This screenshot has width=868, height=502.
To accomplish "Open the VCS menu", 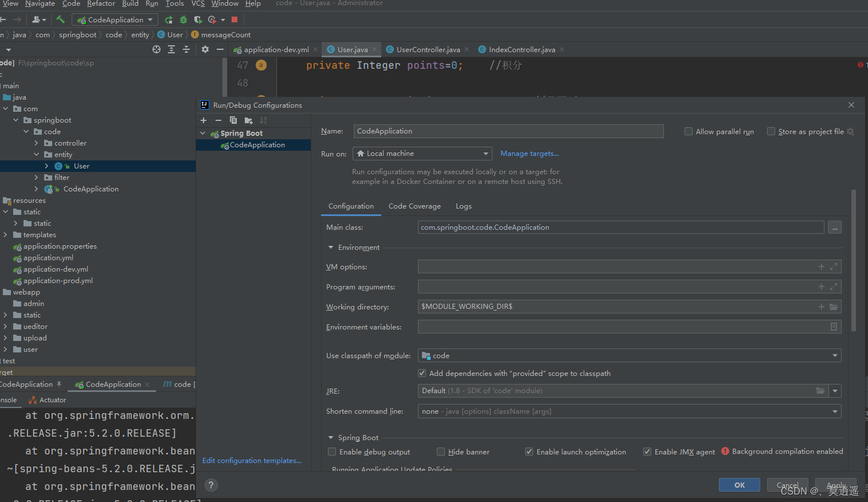I will 198,3.
